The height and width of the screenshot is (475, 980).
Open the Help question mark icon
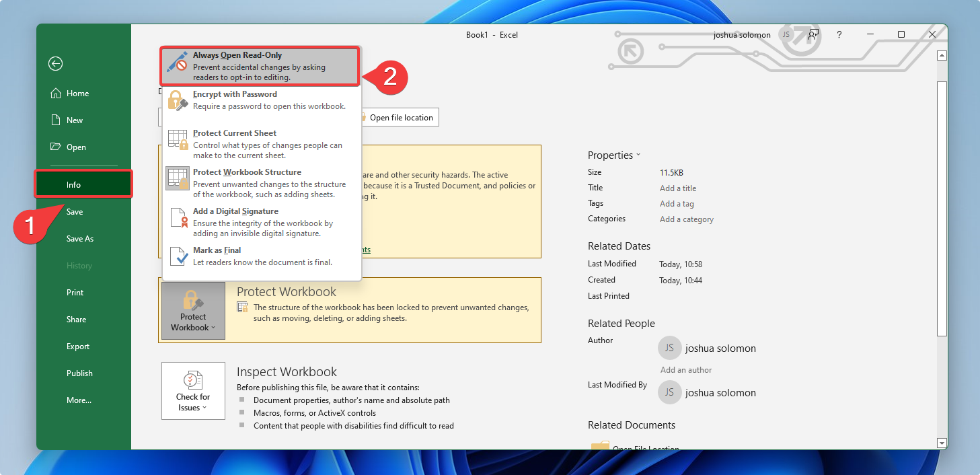click(839, 35)
